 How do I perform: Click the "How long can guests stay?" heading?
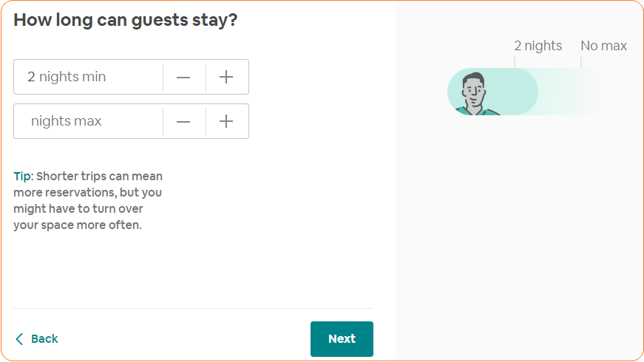[x=126, y=20]
